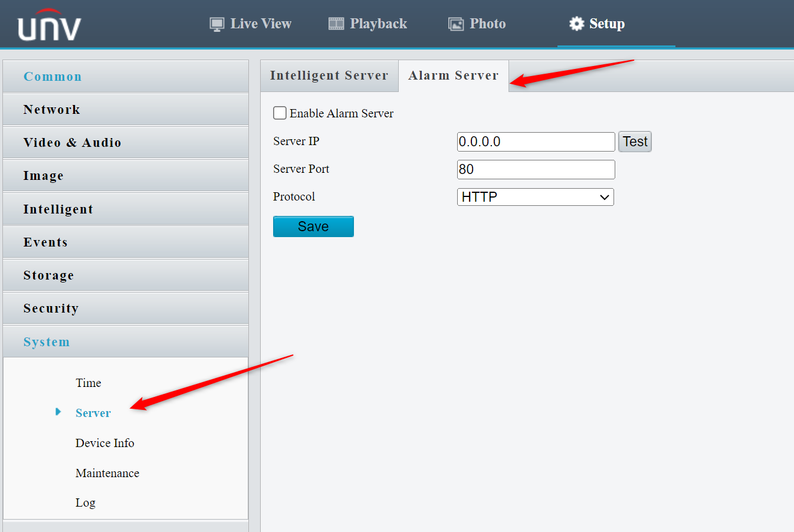Select the Alarm Server tab
Screen dimensions: 794x532
[453, 75]
